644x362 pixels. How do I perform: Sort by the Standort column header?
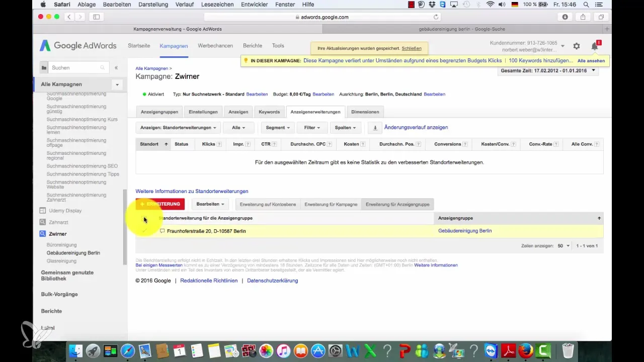pyautogui.click(x=153, y=144)
